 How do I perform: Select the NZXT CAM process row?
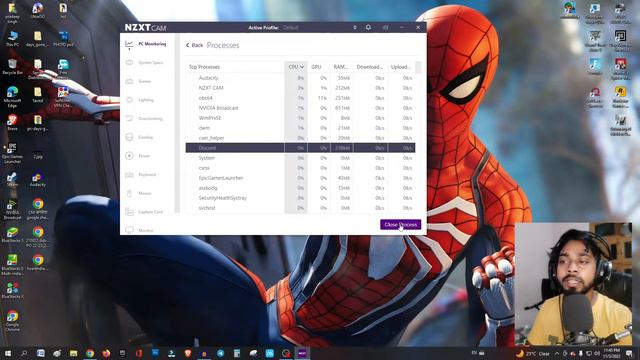click(x=300, y=88)
